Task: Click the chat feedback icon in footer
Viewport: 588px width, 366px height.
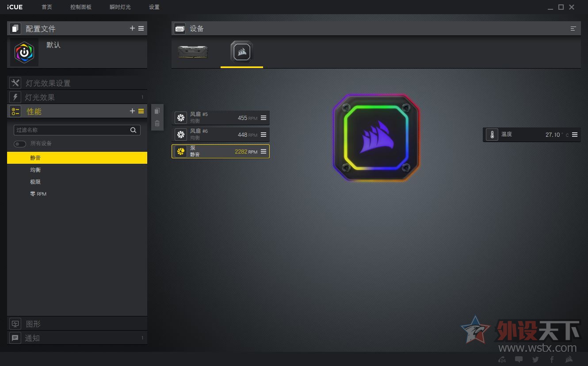Action: [x=519, y=359]
